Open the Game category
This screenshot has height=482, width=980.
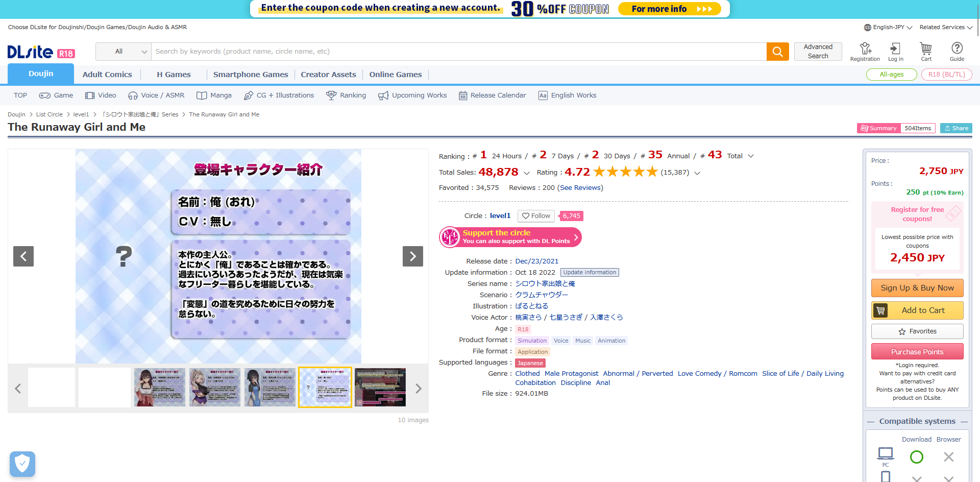[56, 95]
